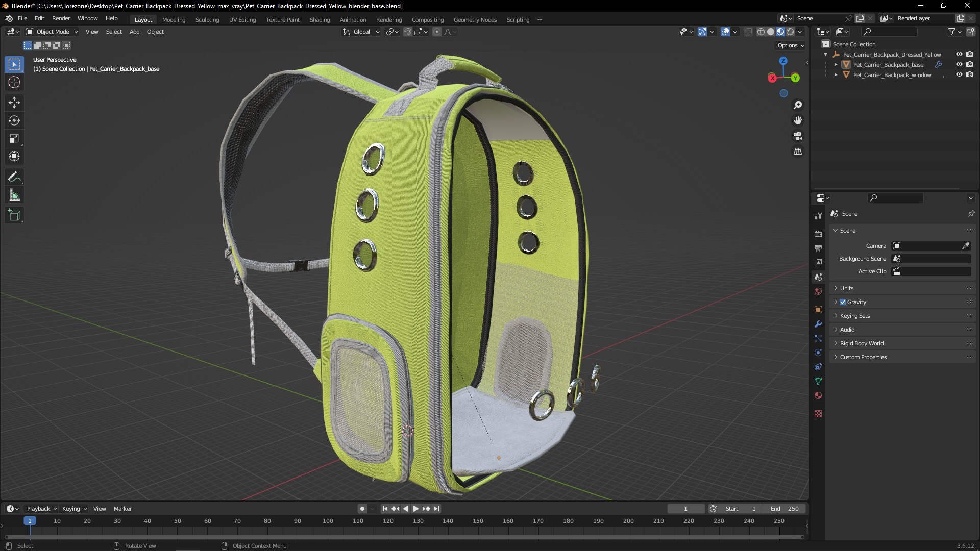Switch to UV Editing workspace
Screen dimensions: 980x551
pyautogui.click(x=242, y=20)
